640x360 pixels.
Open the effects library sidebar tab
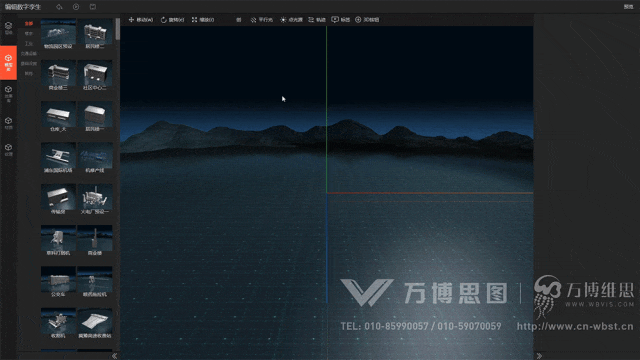click(8, 93)
